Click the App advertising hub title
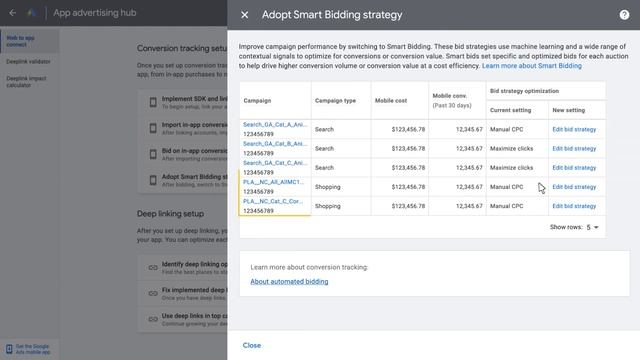The width and height of the screenshot is (640, 360). [95, 13]
